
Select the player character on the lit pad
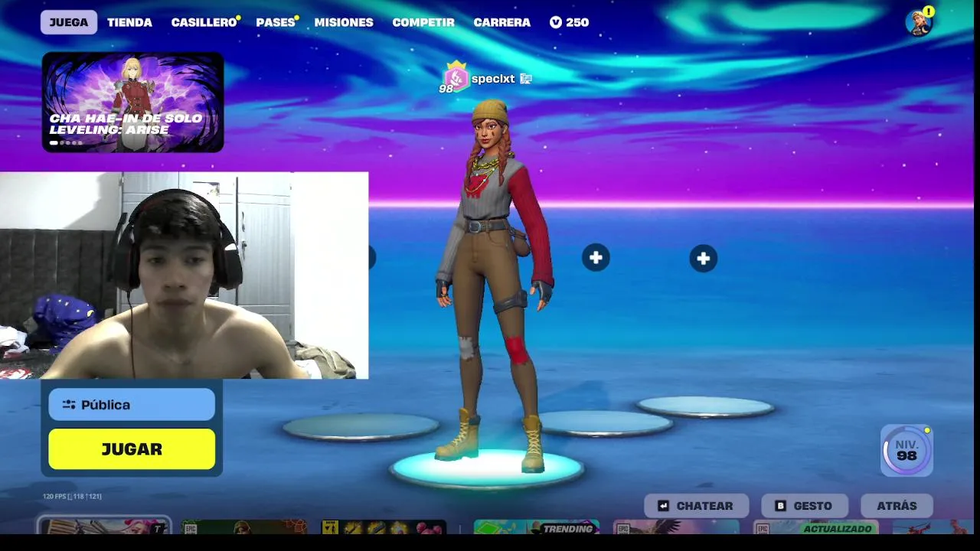point(495,287)
